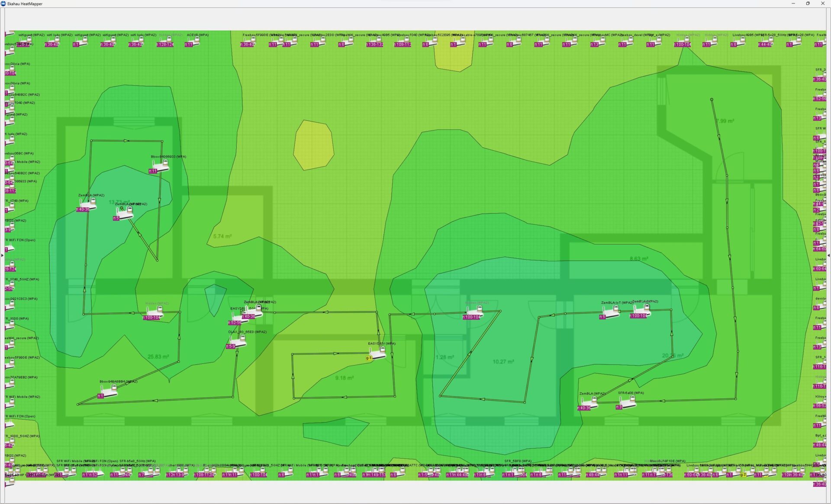Select the ZemBLA-IoT access point in the 13.72 m² room

coord(125,213)
